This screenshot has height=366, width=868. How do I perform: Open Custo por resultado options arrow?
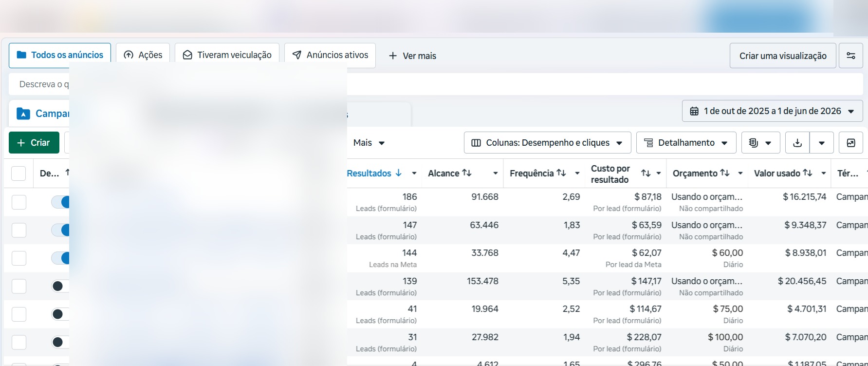pyautogui.click(x=659, y=173)
